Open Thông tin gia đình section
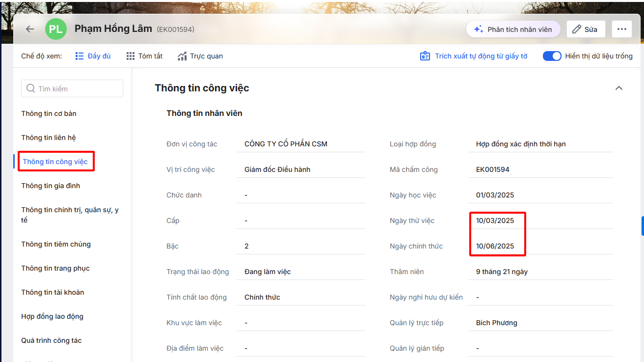Screen dimensions: 644x362 51,186
